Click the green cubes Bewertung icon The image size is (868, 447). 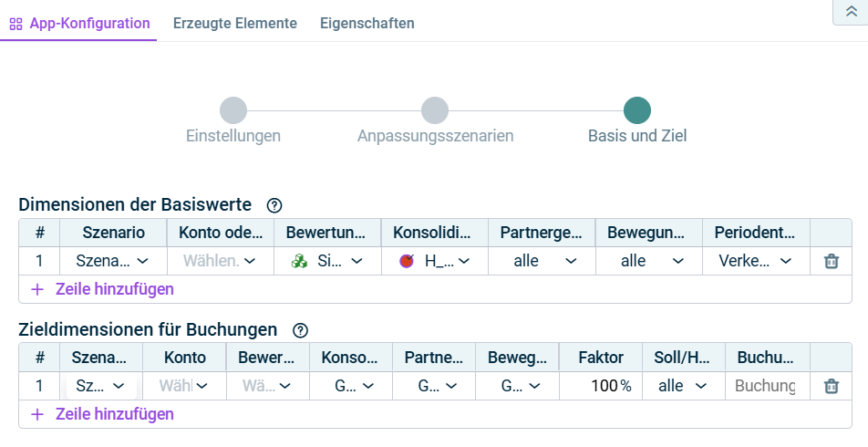pos(299,261)
